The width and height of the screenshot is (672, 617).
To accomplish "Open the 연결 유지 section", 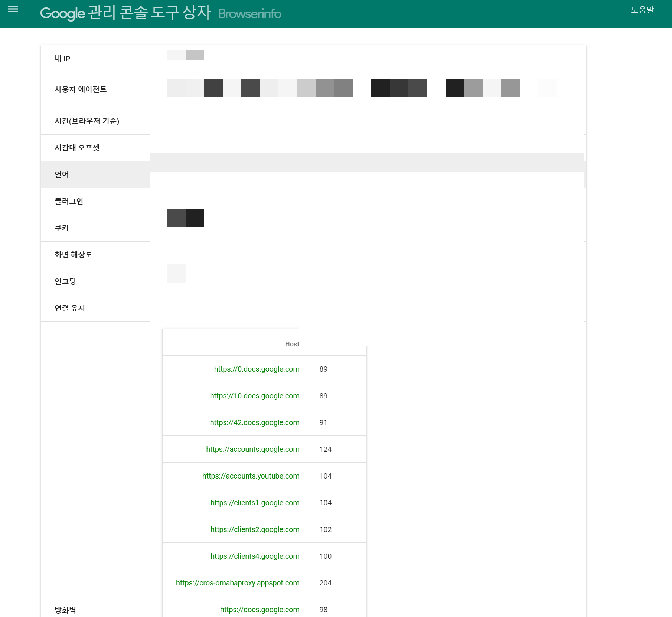I will point(69,308).
